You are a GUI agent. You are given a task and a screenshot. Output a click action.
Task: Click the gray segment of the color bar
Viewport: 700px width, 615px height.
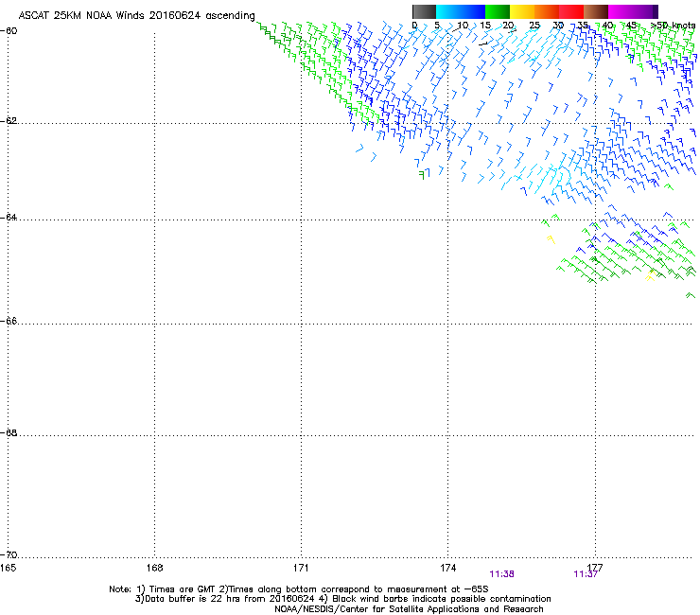[424, 11]
